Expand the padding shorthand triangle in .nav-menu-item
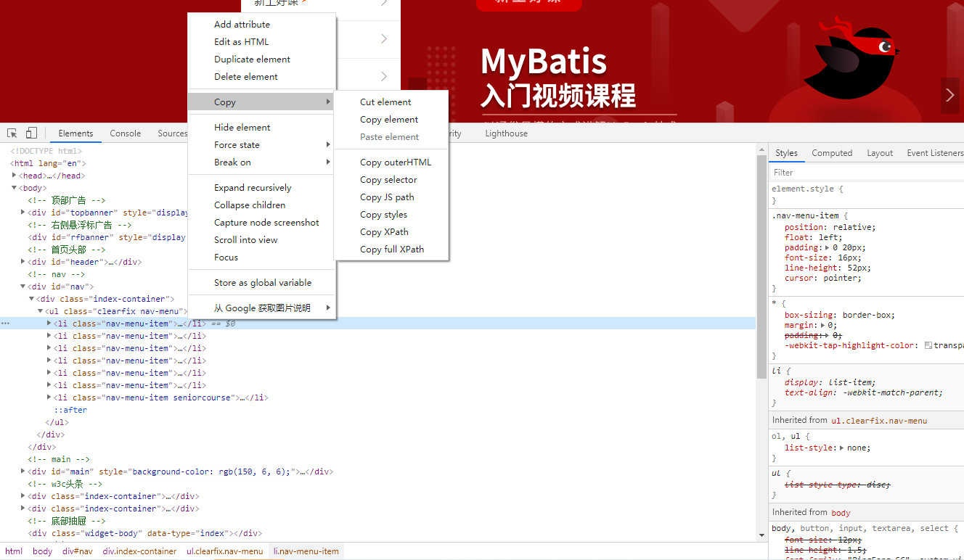 [826, 248]
